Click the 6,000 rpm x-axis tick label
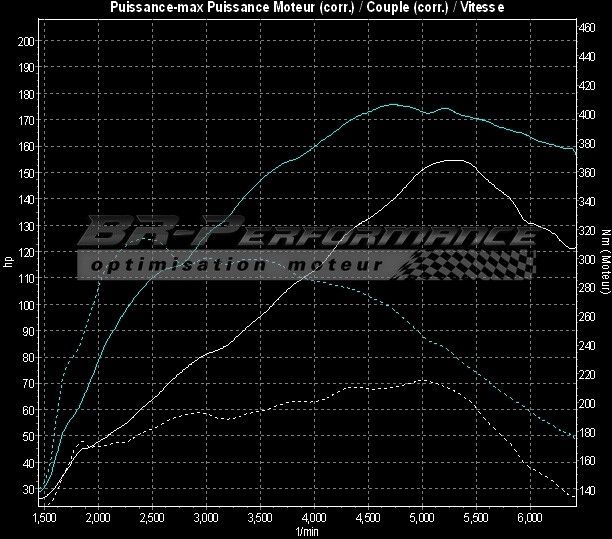This screenshot has width=612, height=539. pos(530,518)
